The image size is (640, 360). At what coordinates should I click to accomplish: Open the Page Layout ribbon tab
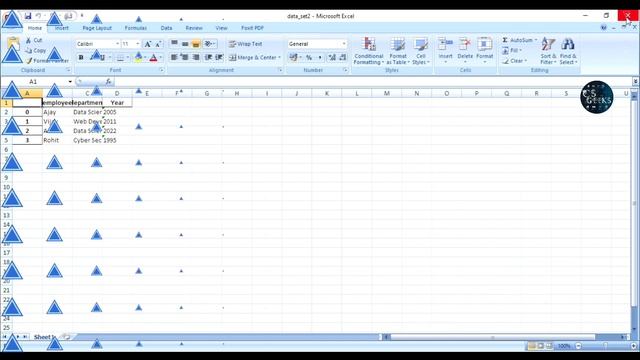click(97, 28)
